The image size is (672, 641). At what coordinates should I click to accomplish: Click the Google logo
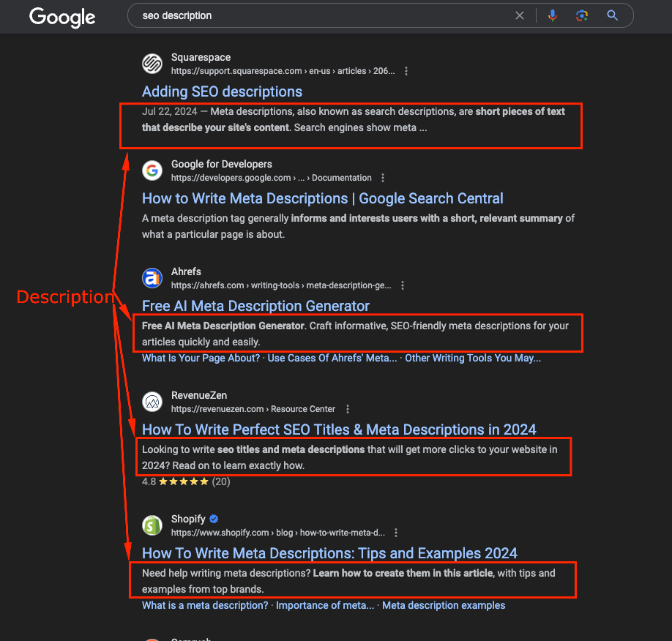click(61, 18)
